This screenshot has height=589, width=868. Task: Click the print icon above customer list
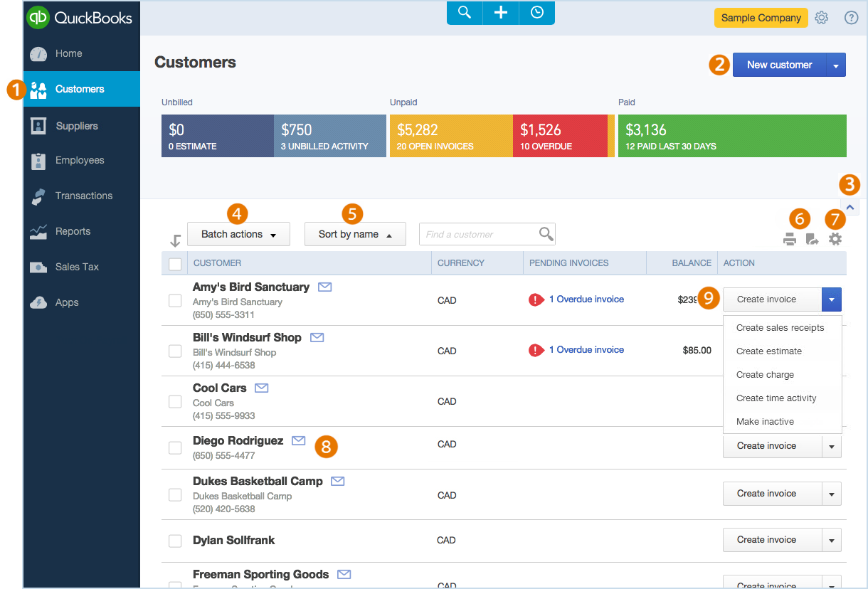[x=790, y=240]
